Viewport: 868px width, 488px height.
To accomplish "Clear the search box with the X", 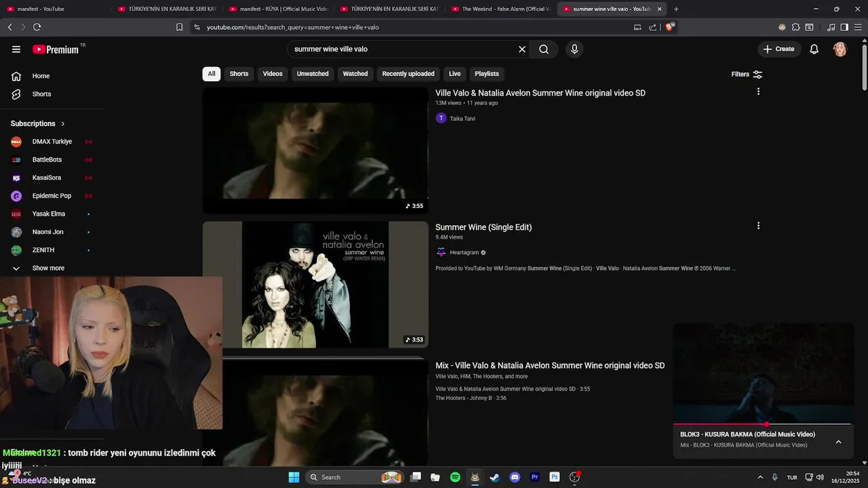I will [522, 49].
